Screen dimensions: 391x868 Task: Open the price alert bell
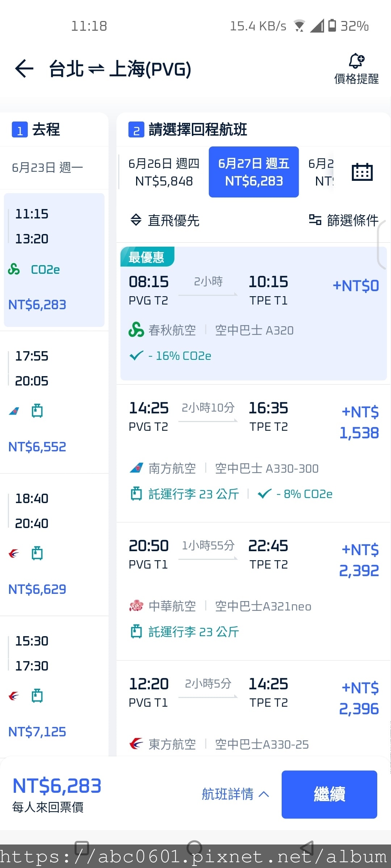(x=356, y=61)
